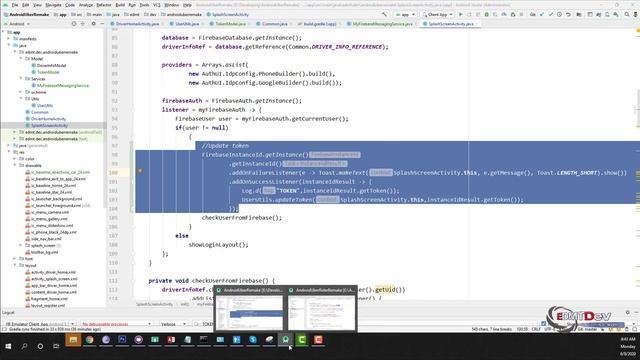Open the Build menu
Image resolution: width=640 pixels, height=360 pixels.
pyautogui.click(x=120, y=5)
